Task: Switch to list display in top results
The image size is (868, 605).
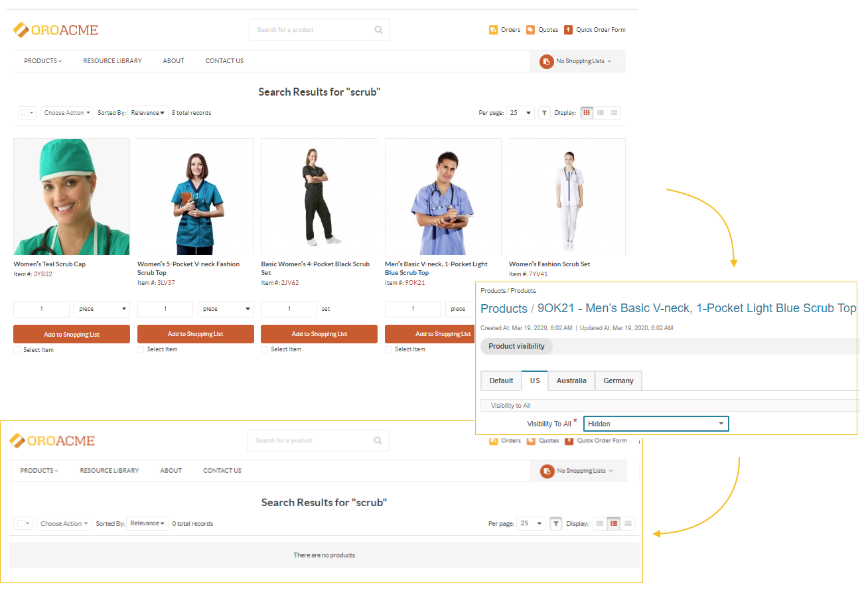Action: [601, 113]
